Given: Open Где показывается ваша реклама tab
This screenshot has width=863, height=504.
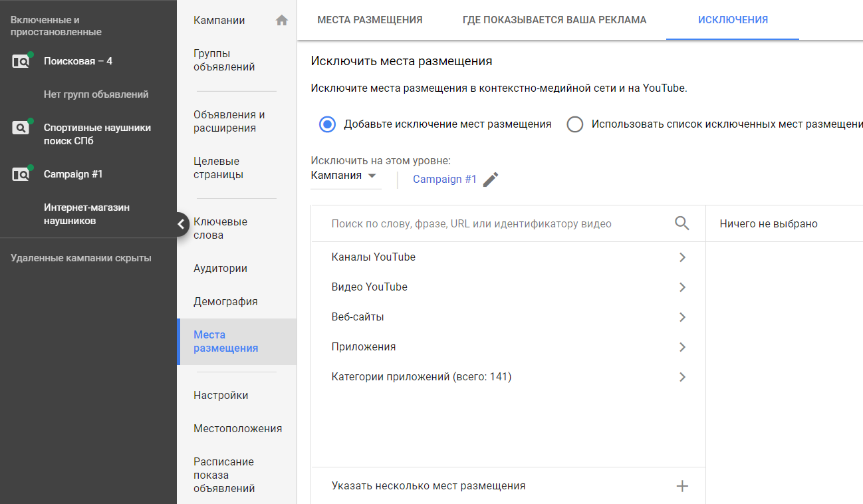Looking at the screenshot, I should point(554,20).
